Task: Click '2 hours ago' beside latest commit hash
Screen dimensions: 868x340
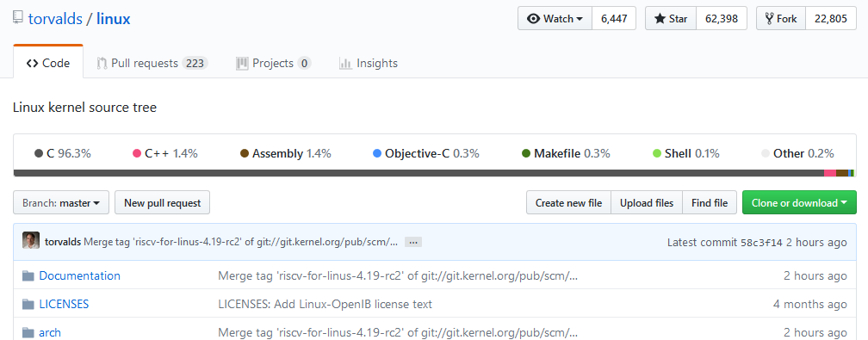Action: point(816,242)
